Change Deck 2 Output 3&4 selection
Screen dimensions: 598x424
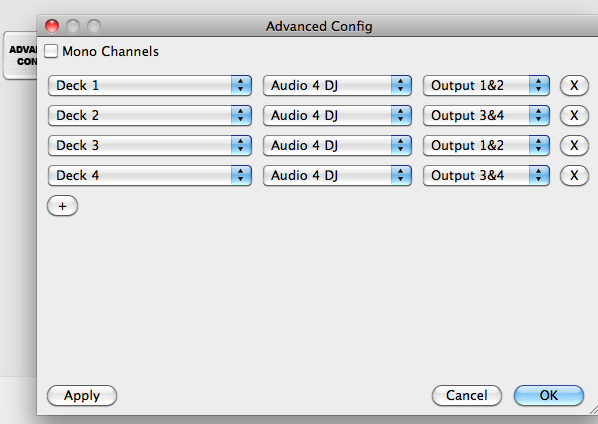click(x=486, y=116)
